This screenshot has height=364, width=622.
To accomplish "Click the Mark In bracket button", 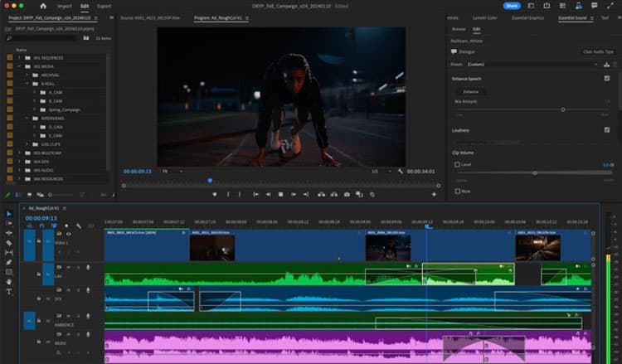I will (228, 194).
